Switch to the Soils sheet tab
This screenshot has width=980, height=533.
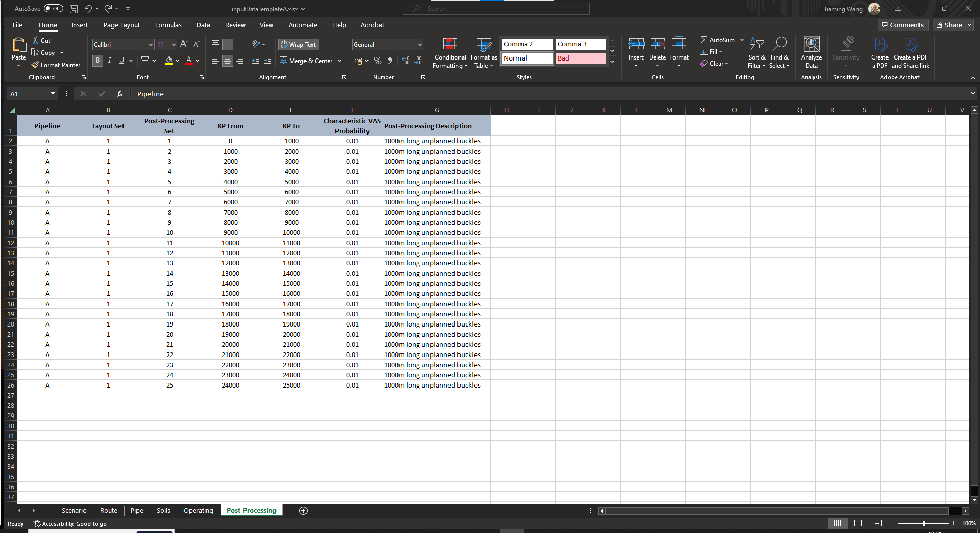point(163,511)
